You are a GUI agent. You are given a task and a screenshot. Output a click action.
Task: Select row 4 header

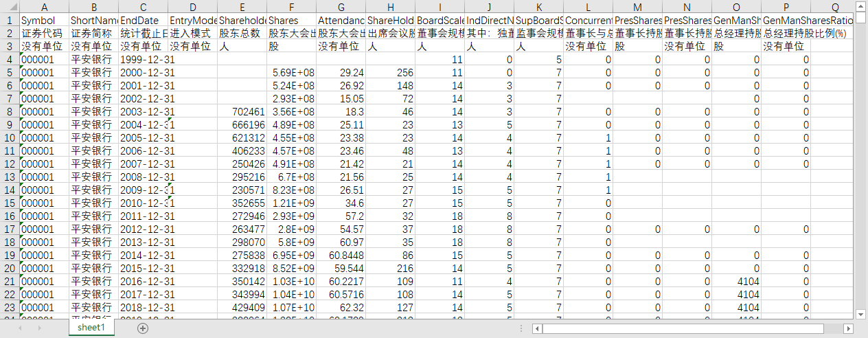pyautogui.click(x=10, y=60)
